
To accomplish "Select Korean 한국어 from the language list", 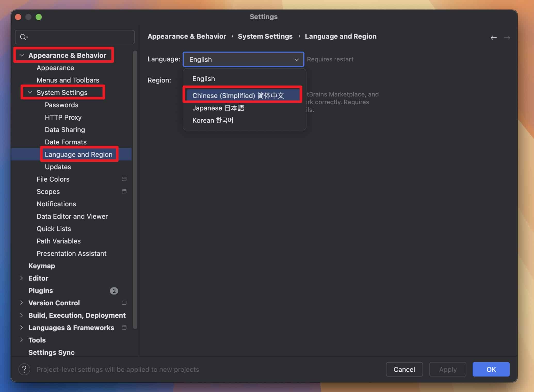I will [213, 120].
